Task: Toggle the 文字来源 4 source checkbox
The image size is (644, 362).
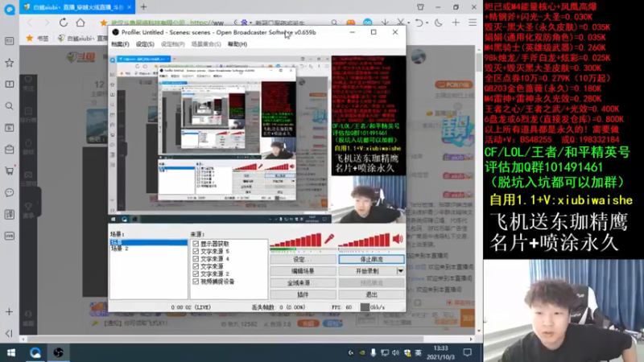Action: [196, 259]
